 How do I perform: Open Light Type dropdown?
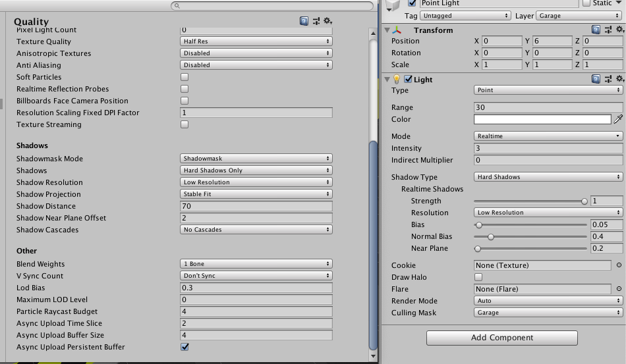[x=548, y=90]
